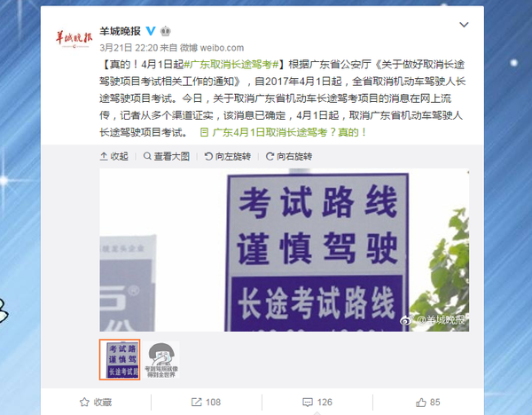Collapse the image with 收起
The image size is (532, 415).
pyautogui.click(x=114, y=156)
